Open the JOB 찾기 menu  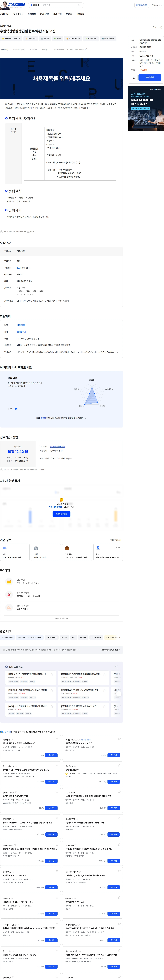coord(5,14)
